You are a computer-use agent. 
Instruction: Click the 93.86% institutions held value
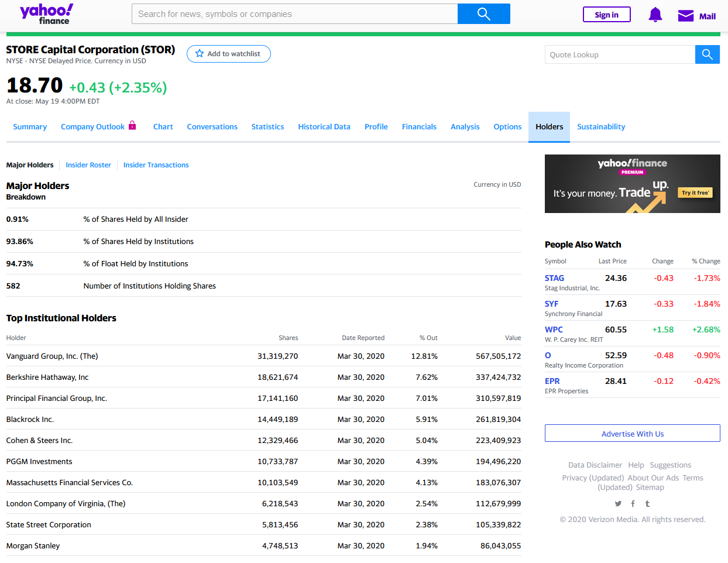pos(20,242)
